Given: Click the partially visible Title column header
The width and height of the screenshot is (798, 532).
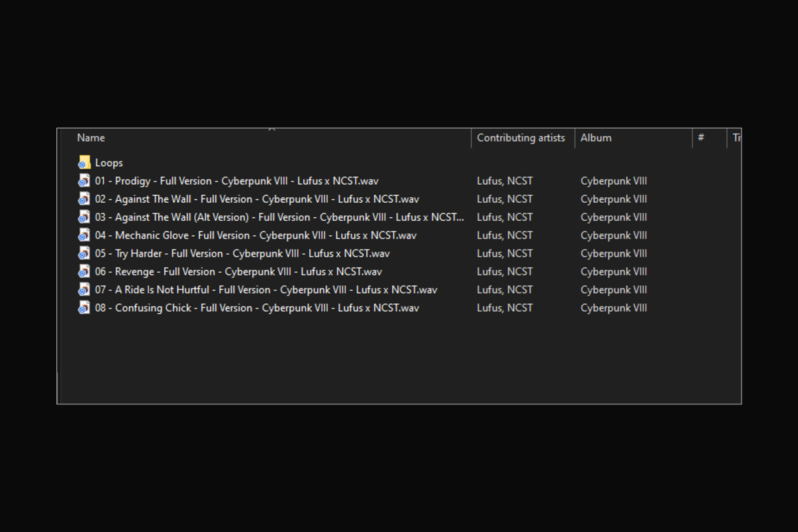Looking at the screenshot, I should 735,138.
